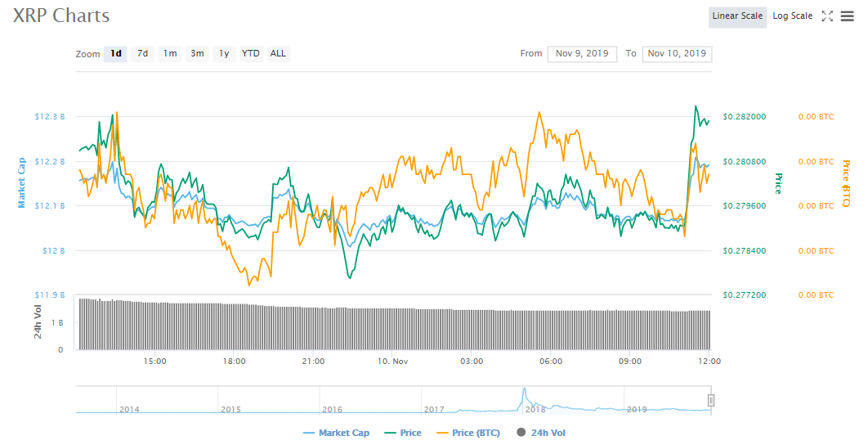This screenshot has height=445, width=868.
Task: Toggle Market Cap series in legend
Action: coord(336,433)
